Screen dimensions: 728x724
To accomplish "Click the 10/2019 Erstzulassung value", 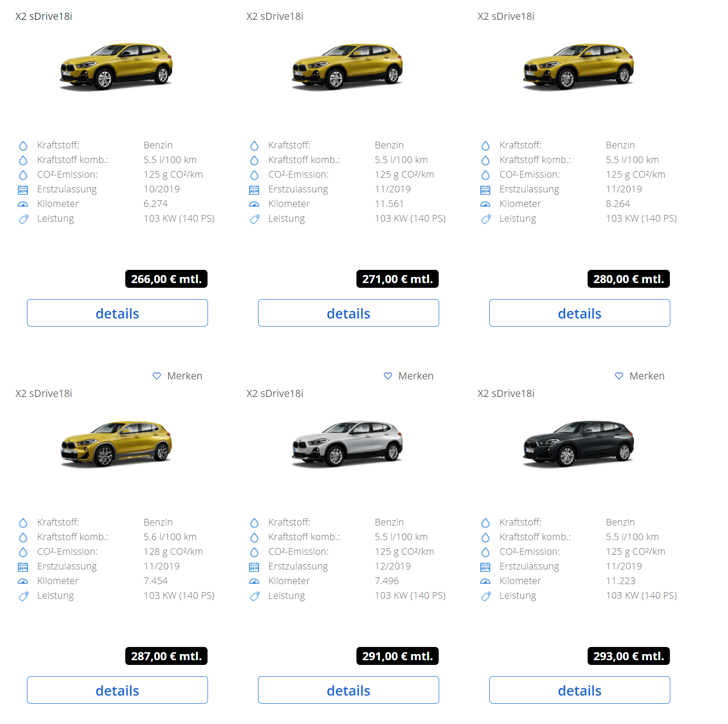I will pos(162,189).
